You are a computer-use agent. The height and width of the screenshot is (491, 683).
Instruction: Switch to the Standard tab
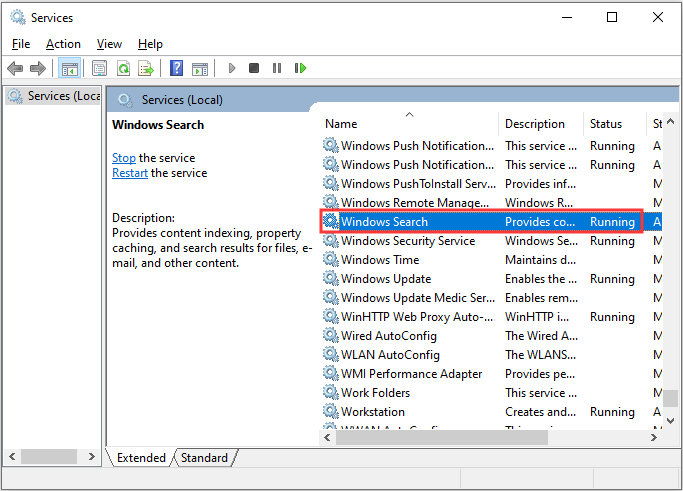tap(204, 458)
